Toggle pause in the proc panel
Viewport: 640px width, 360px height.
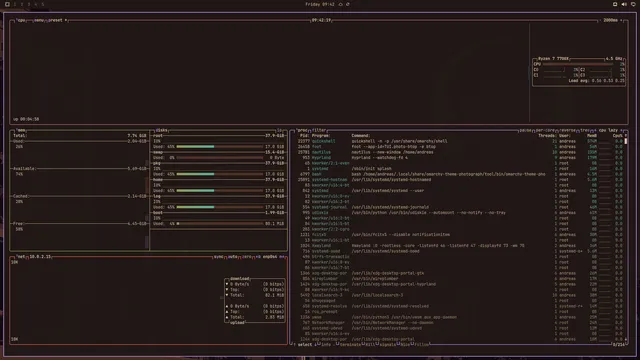(x=525, y=130)
